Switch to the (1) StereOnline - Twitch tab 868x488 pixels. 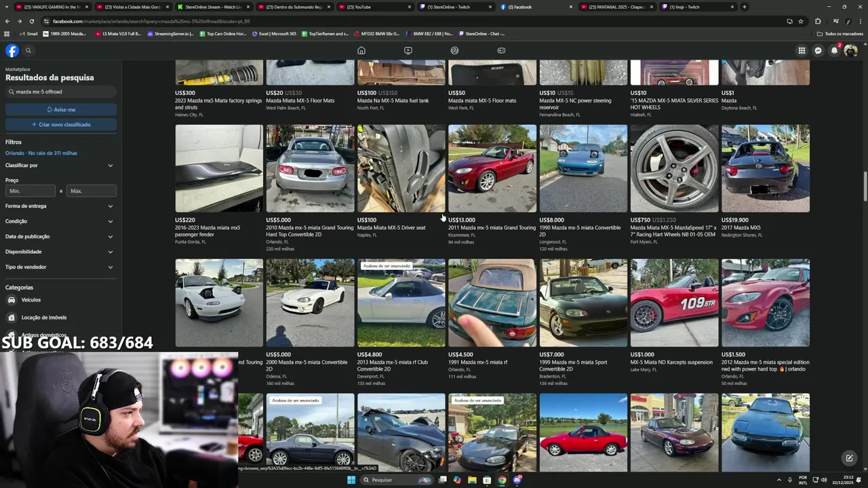point(456,7)
